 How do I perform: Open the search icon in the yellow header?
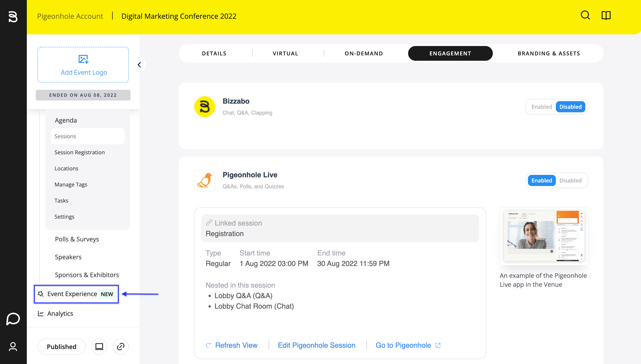click(585, 15)
